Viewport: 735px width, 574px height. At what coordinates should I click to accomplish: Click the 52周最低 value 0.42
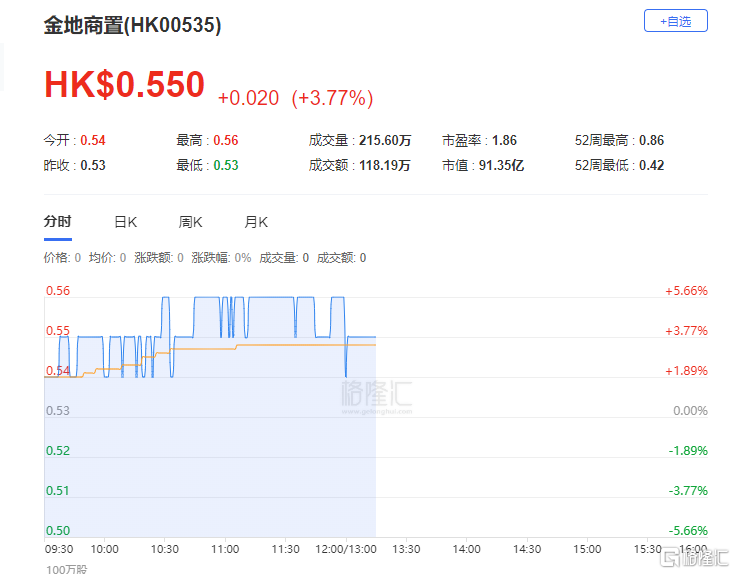click(x=652, y=165)
